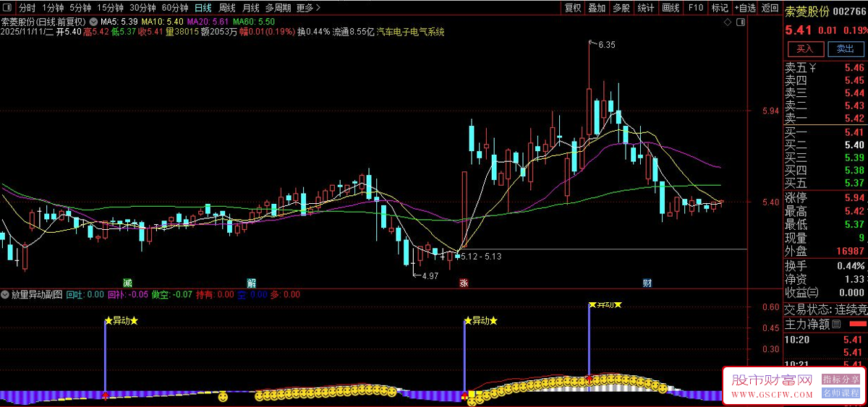Switch to the 1分钟 period
The image size is (868, 407).
coord(53,8)
